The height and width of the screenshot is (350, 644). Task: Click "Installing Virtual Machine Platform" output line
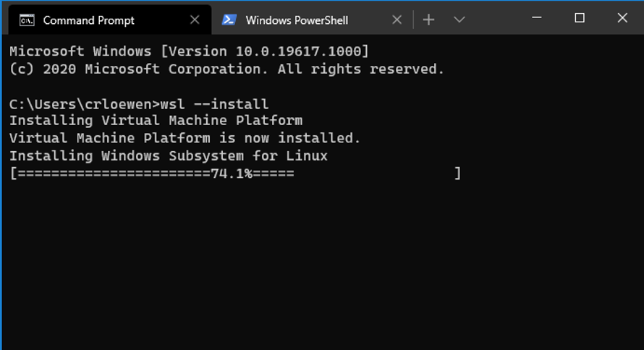point(156,121)
